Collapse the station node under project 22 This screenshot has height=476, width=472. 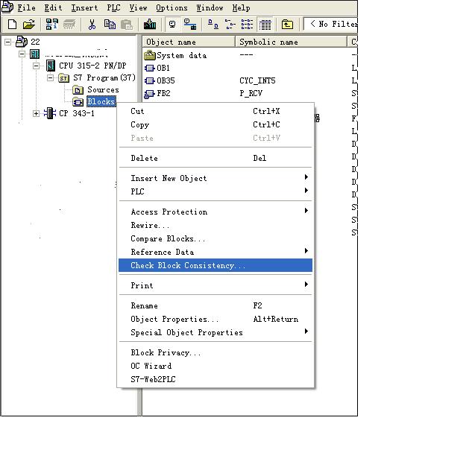22,54
